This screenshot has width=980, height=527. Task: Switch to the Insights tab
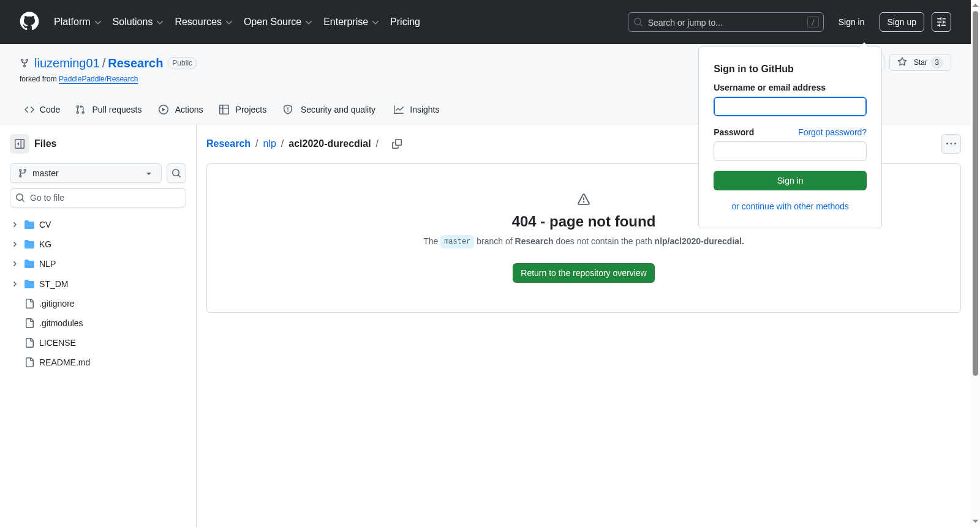[417, 110]
